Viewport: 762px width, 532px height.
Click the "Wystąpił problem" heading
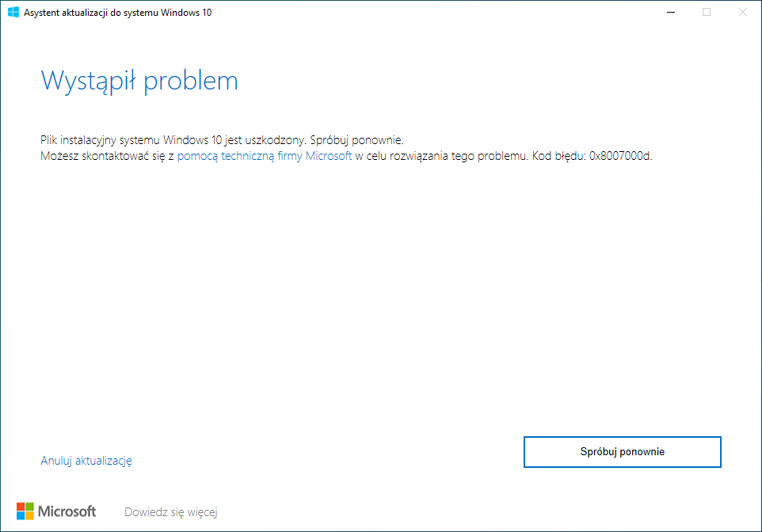click(139, 81)
